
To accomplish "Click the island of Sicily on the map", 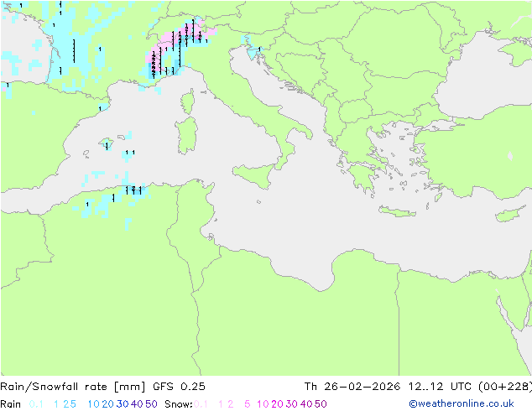I will click(255, 175).
